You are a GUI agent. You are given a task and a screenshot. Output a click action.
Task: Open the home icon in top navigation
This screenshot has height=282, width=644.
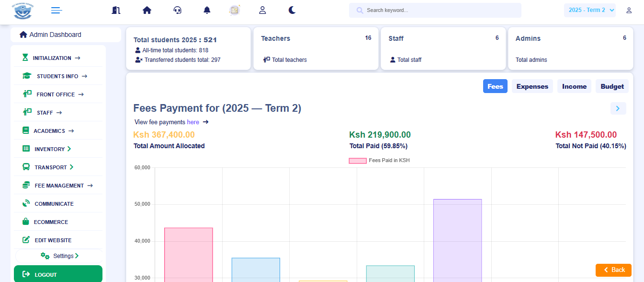click(x=147, y=10)
